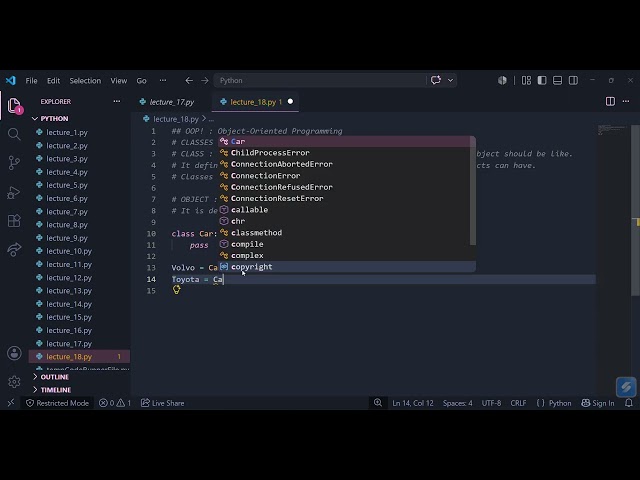Click the theme toggle icon in title bar
The width and height of the screenshot is (640, 480).
(x=502, y=80)
